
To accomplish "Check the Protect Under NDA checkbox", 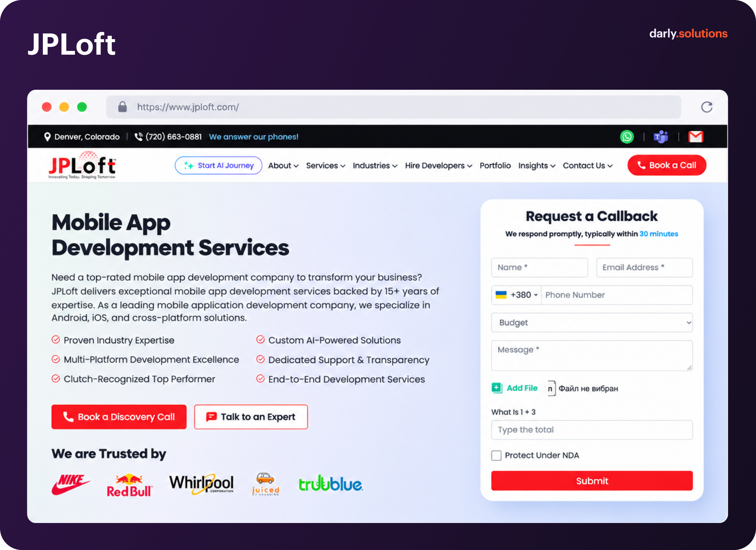I will pos(496,455).
